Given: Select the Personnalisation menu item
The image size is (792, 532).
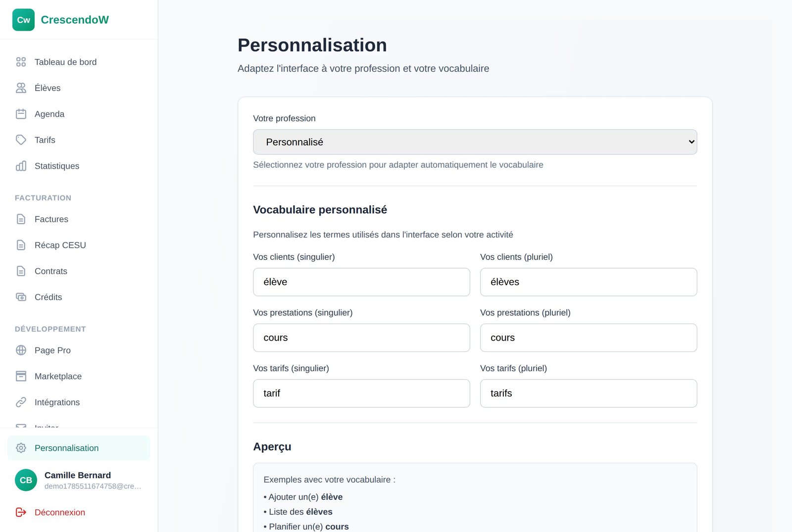Looking at the screenshot, I should pyautogui.click(x=79, y=448).
